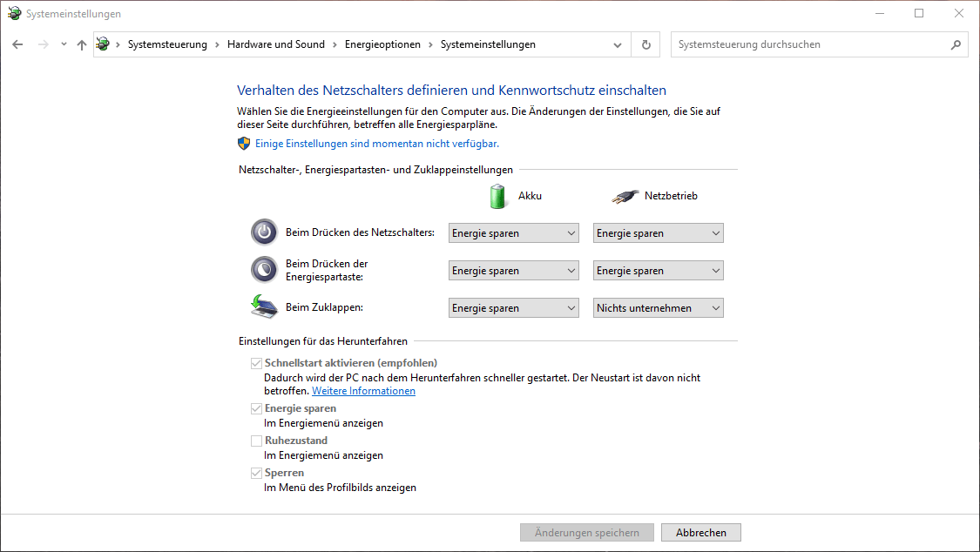Toggle the Ruhezustand checkbox
This screenshot has width=980, height=552.
click(256, 441)
